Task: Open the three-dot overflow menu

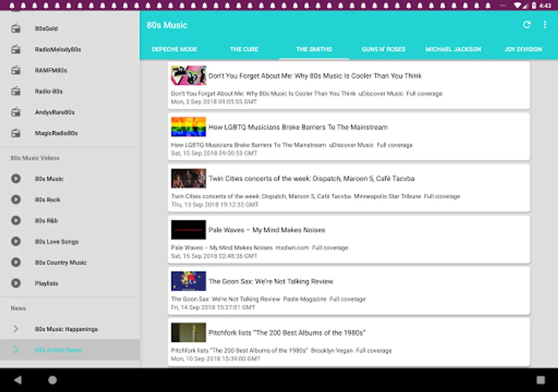Action: pos(545,25)
